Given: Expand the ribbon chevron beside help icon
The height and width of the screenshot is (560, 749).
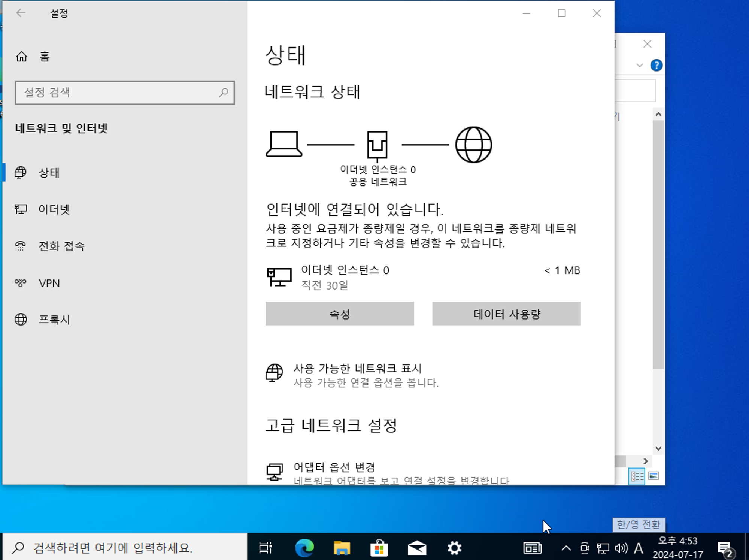Looking at the screenshot, I should click(640, 65).
